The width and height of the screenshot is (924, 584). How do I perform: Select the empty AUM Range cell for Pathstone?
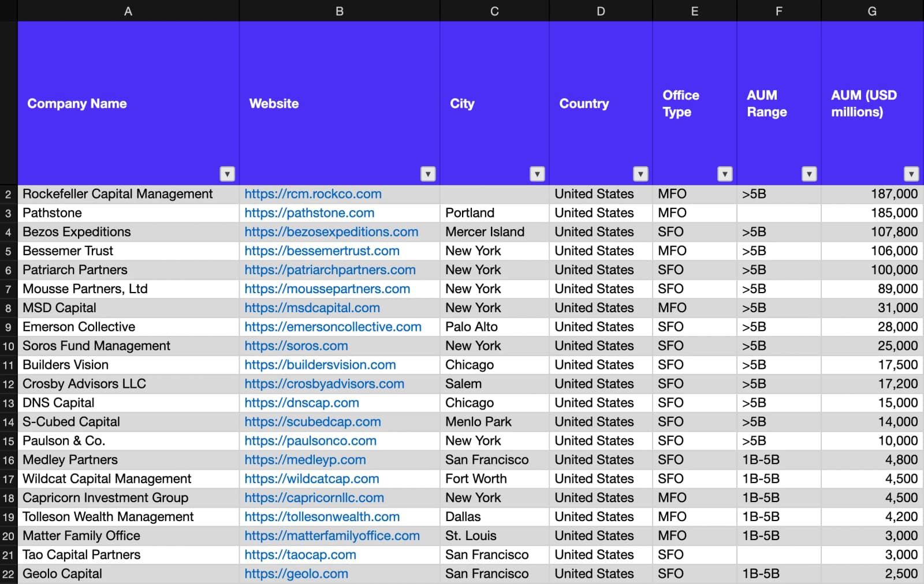[779, 213]
